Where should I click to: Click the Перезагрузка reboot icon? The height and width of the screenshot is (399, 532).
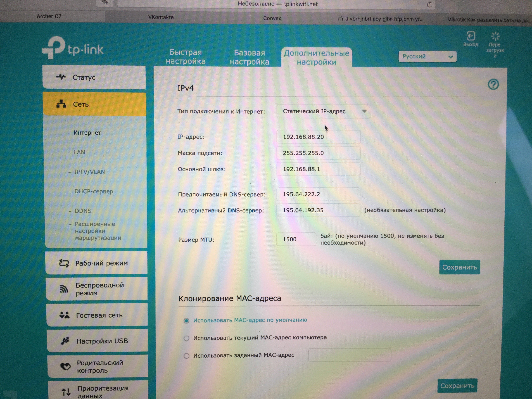click(495, 37)
